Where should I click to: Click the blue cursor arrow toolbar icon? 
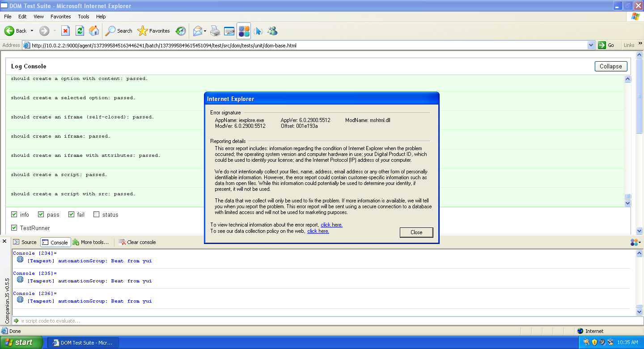pos(258,31)
